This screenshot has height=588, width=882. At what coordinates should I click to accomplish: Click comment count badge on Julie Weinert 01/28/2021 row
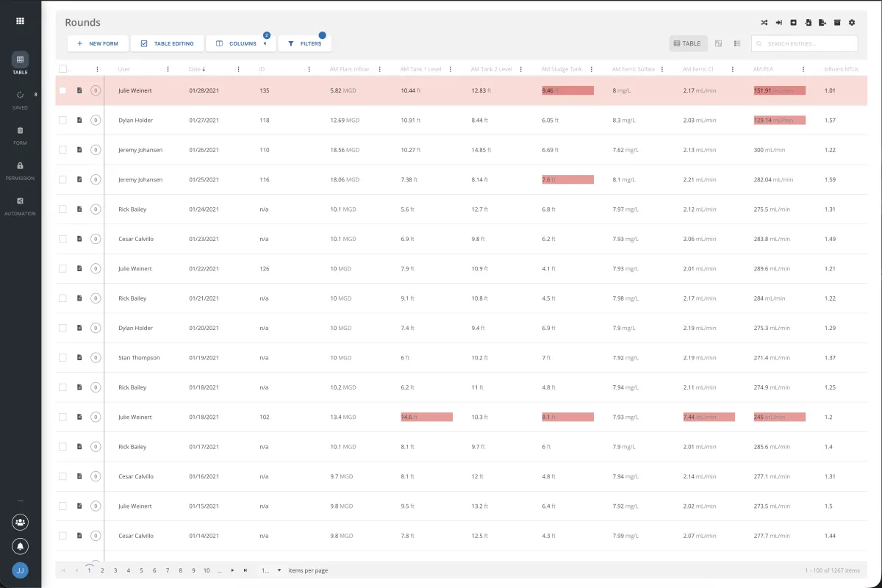click(x=95, y=90)
